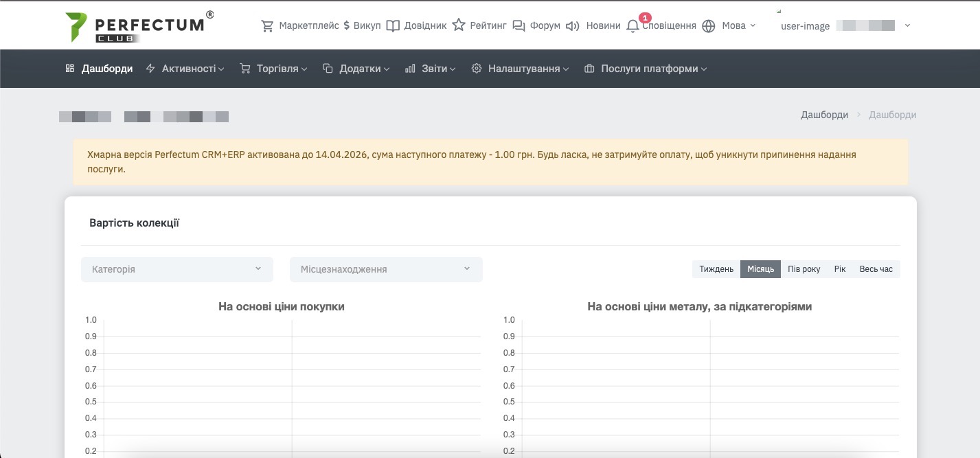Expand the Звіти menu
This screenshot has width=980, height=458.
[x=430, y=69]
